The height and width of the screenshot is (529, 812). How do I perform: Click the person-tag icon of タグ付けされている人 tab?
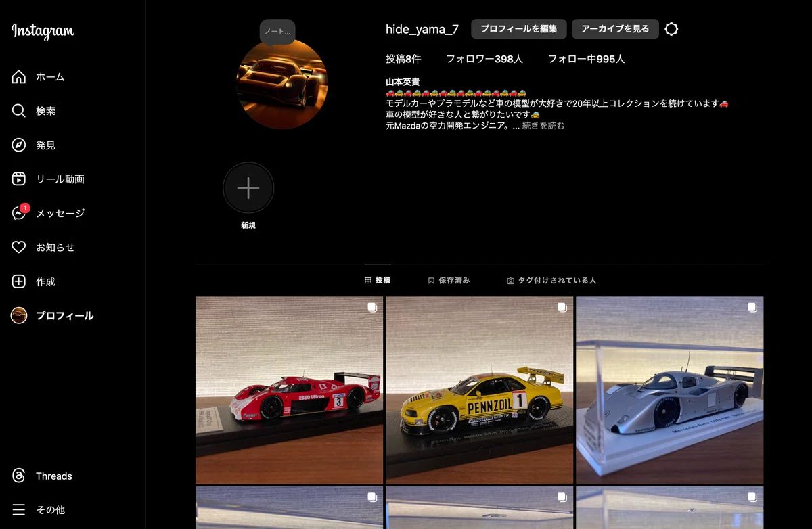pos(511,281)
